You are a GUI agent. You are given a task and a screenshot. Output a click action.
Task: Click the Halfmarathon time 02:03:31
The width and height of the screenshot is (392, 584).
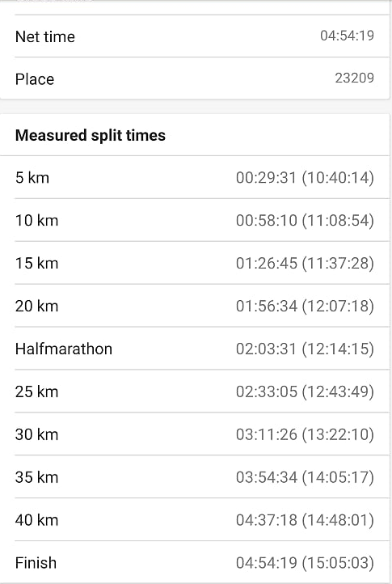(266, 349)
